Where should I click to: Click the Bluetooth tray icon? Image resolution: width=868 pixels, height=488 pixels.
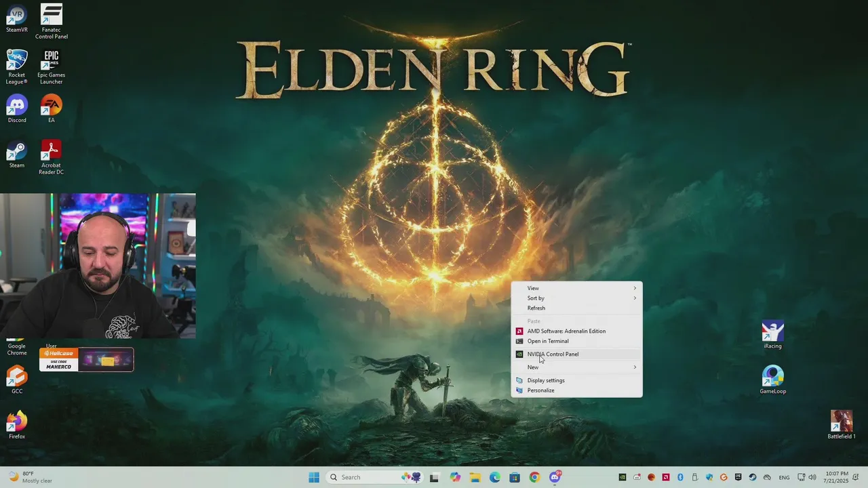680,477
